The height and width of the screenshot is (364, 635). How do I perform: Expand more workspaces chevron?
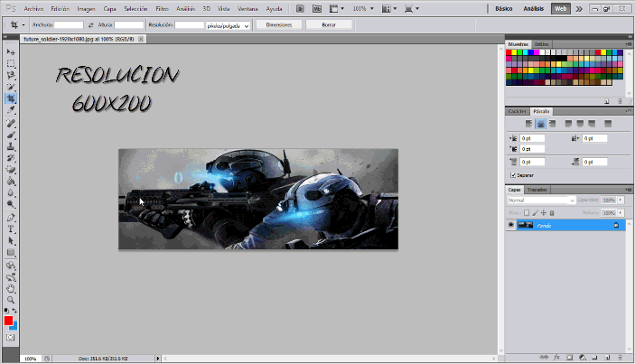(579, 8)
